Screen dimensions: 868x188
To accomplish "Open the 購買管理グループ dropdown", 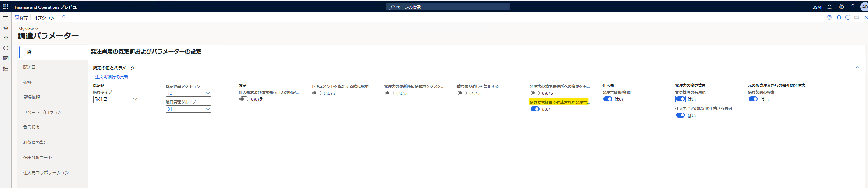I will tap(188, 109).
